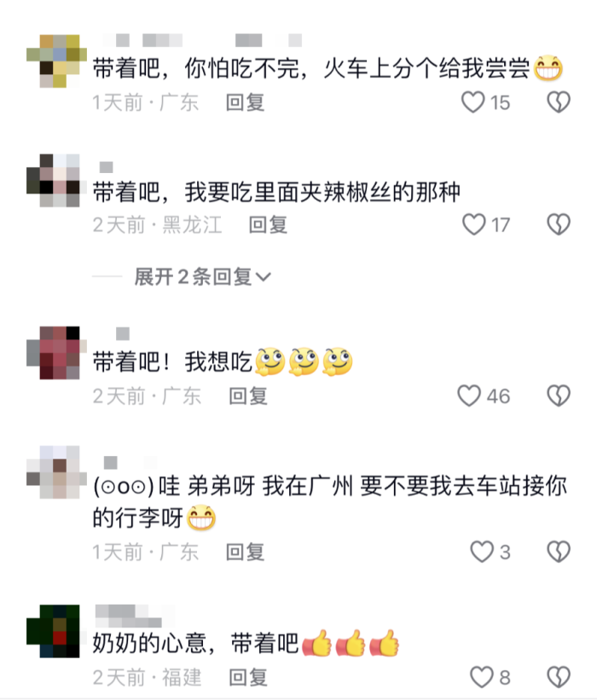Dislike the first comment with broken heart
This screenshot has width=597, height=700.
[x=559, y=102]
